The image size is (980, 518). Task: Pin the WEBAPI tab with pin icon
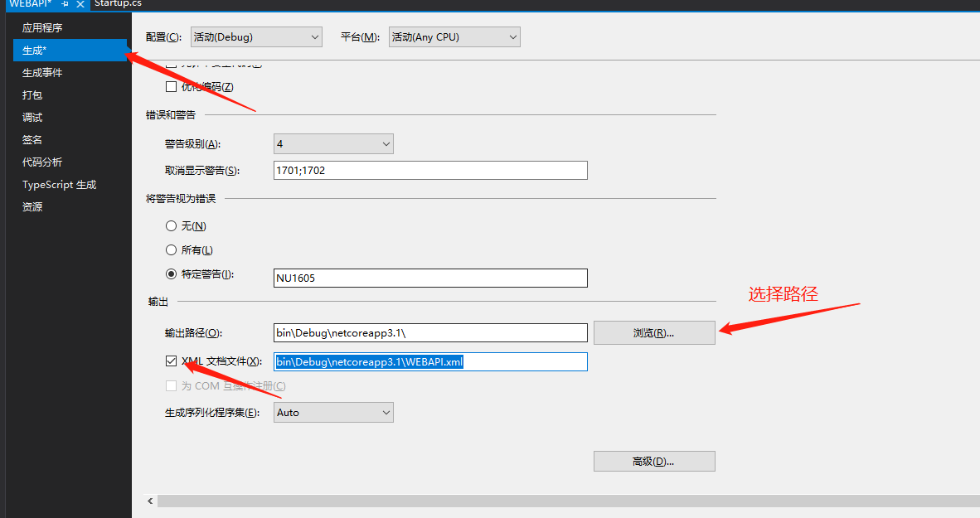[65, 4]
